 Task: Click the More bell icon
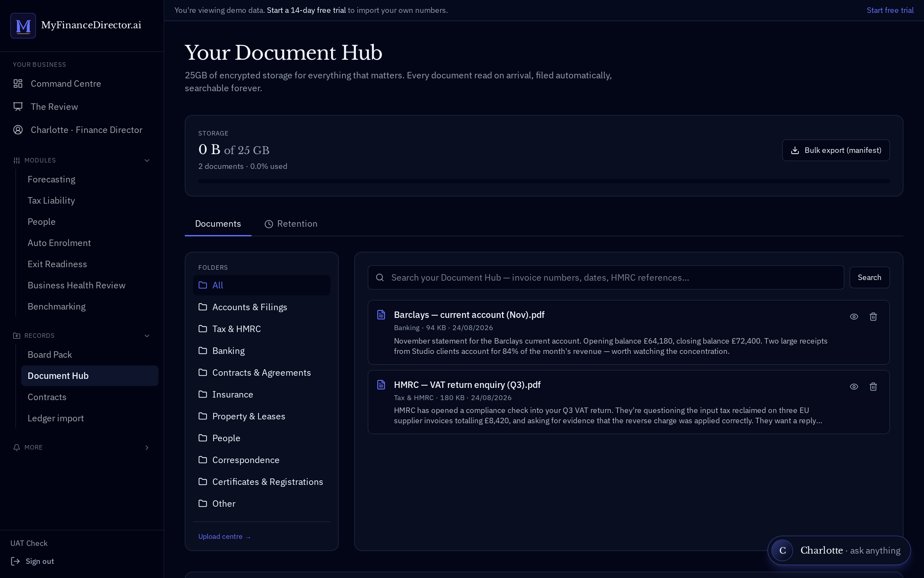(16, 447)
